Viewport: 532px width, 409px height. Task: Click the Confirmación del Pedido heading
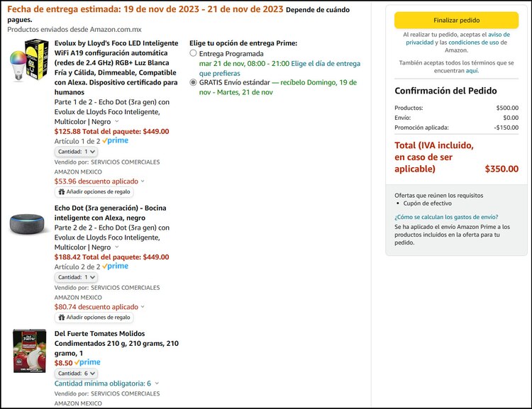445,91
